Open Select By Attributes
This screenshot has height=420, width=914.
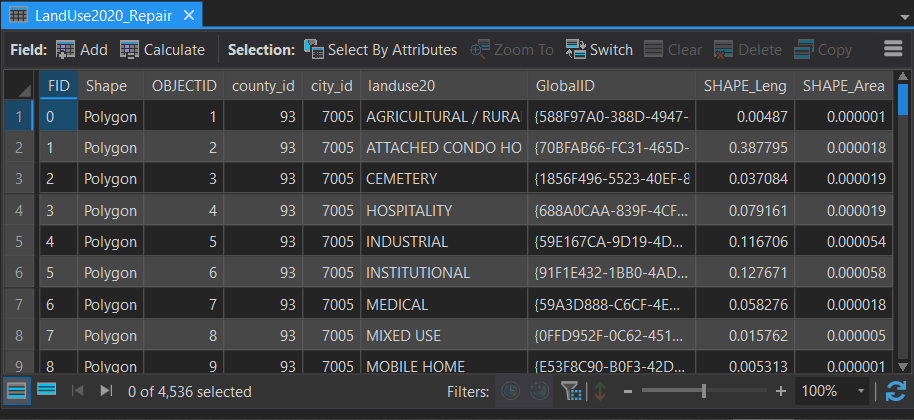tap(380, 49)
